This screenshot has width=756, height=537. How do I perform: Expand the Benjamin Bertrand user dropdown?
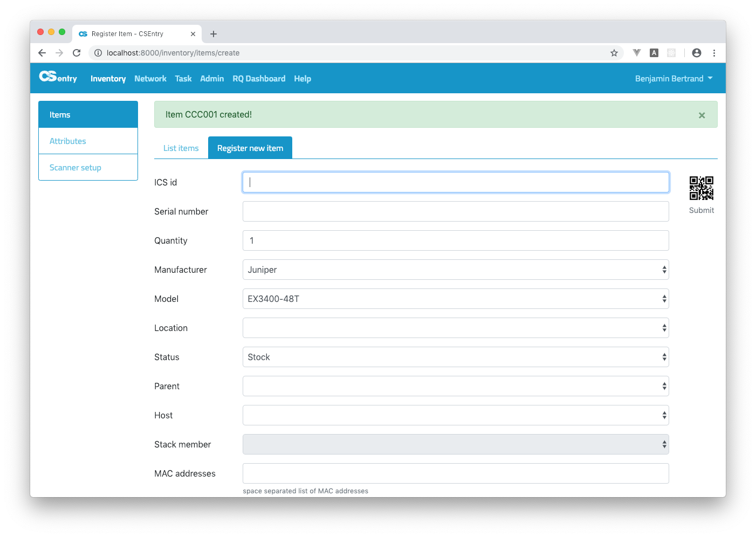(673, 79)
